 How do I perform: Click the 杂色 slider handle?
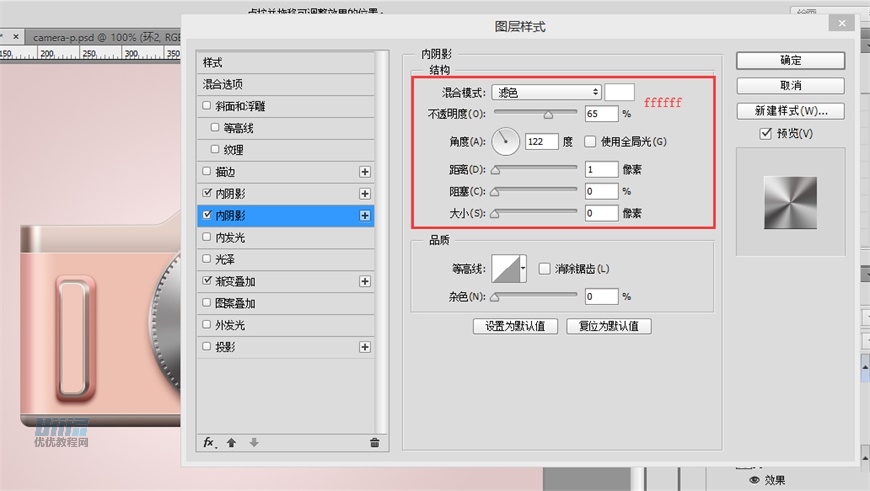tap(495, 297)
